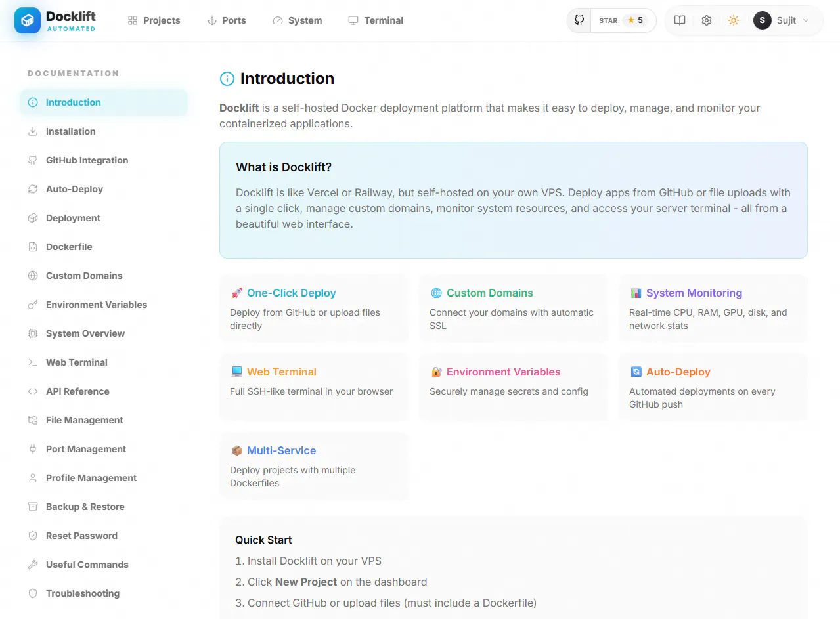Click the Reset Password shield icon
Viewport: 840px width, 619px height.
click(33, 536)
